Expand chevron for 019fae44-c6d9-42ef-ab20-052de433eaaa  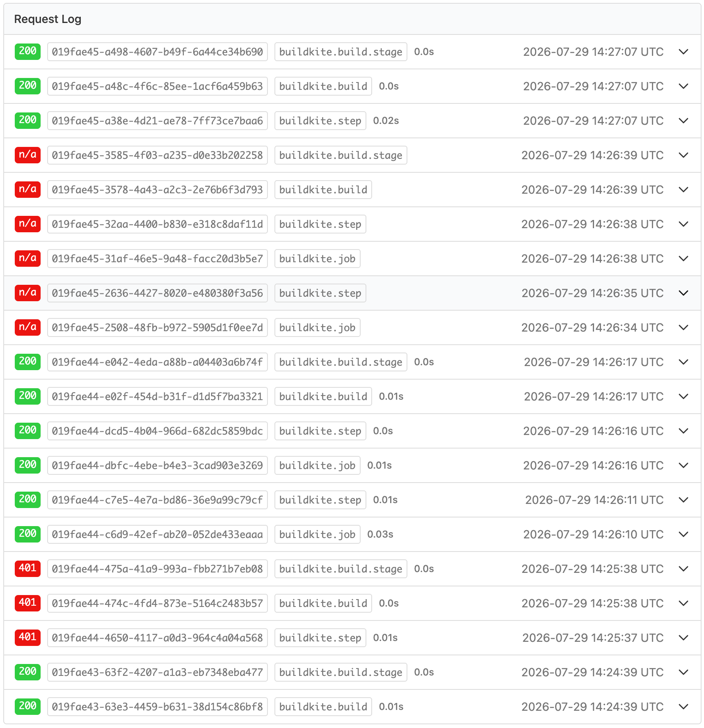coord(683,534)
